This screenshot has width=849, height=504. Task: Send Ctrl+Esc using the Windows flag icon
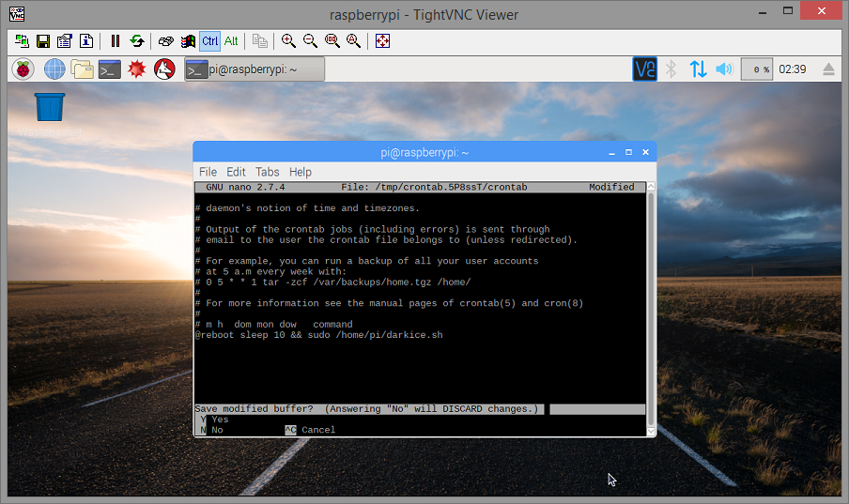pyautogui.click(x=188, y=41)
